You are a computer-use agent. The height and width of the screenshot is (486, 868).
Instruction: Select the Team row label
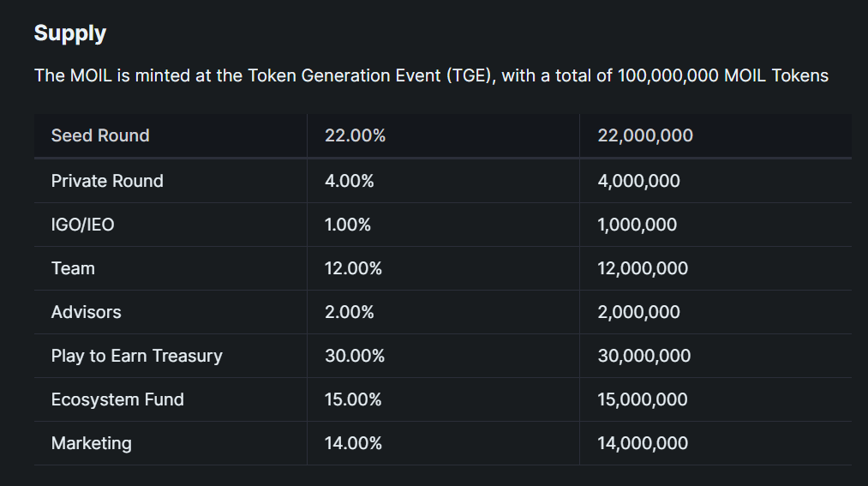pyautogui.click(x=73, y=268)
